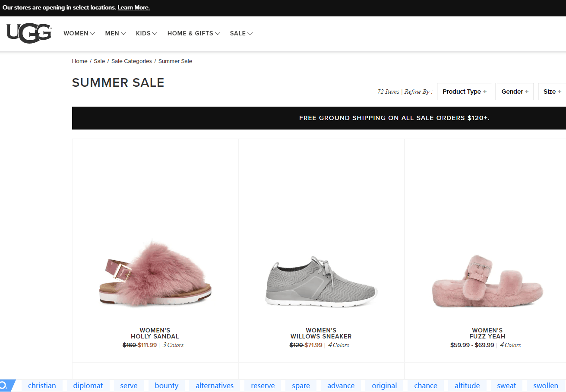Open Sale Categories breadcrumb link
The image size is (566, 392).
132,61
